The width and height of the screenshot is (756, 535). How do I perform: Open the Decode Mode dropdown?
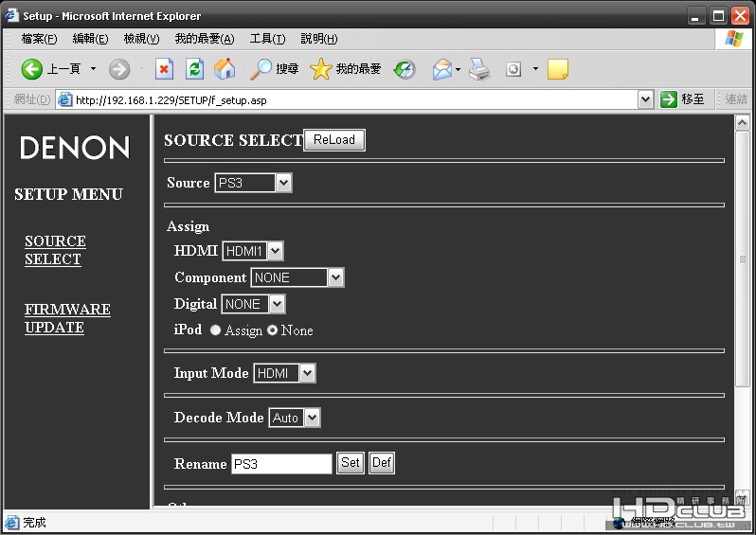pyautogui.click(x=294, y=418)
